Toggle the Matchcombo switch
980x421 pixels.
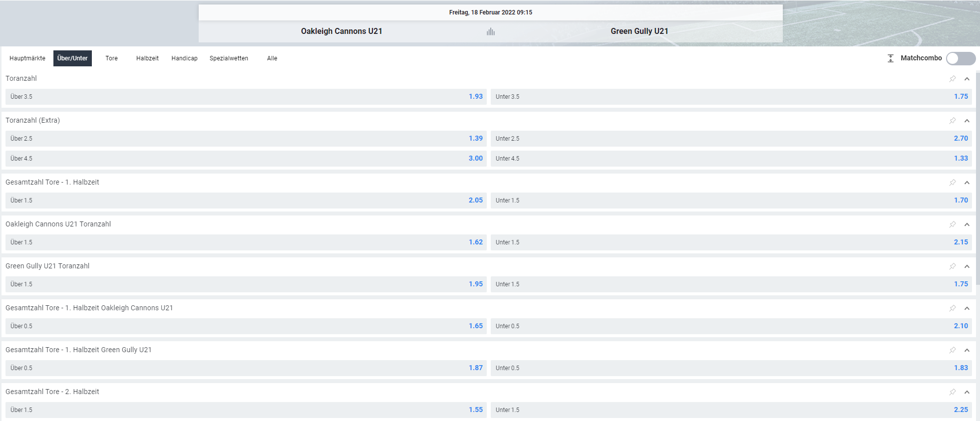point(961,58)
